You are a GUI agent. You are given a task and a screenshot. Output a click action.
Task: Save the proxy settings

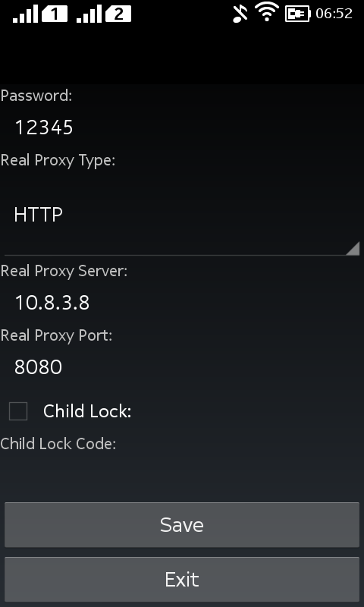pos(182,524)
